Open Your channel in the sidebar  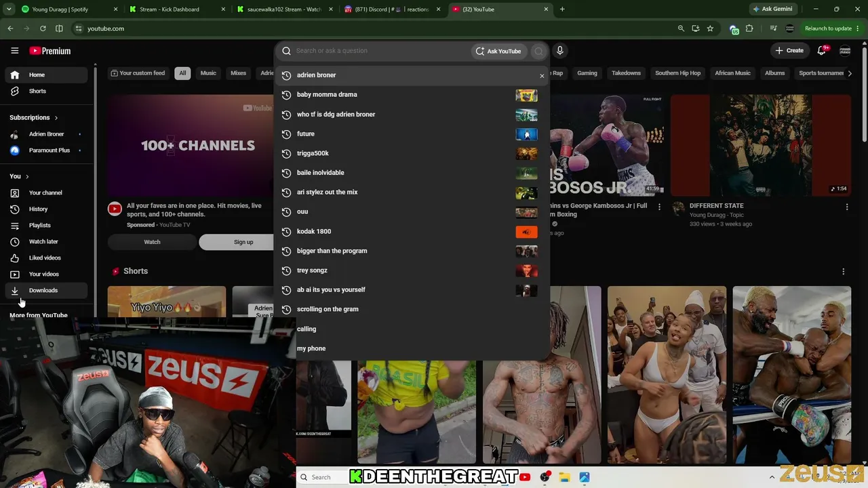tap(46, 192)
